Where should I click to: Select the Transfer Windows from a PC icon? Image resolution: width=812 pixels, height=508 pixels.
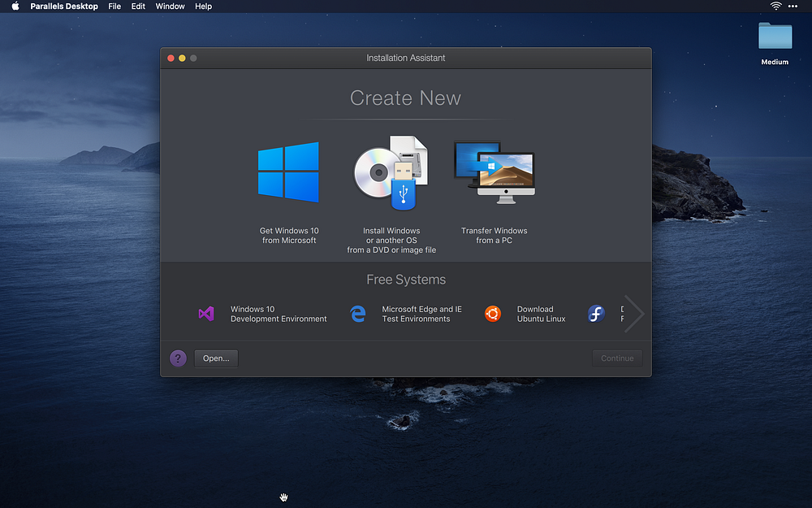click(494, 172)
